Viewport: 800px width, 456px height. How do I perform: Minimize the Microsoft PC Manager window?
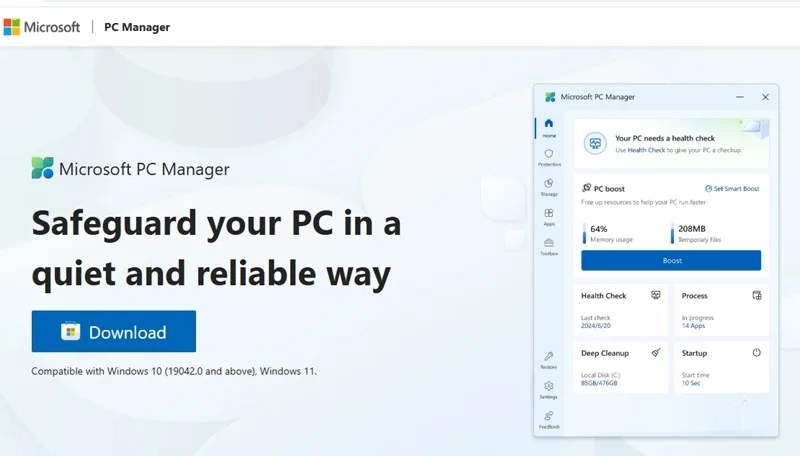coord(740,97)
